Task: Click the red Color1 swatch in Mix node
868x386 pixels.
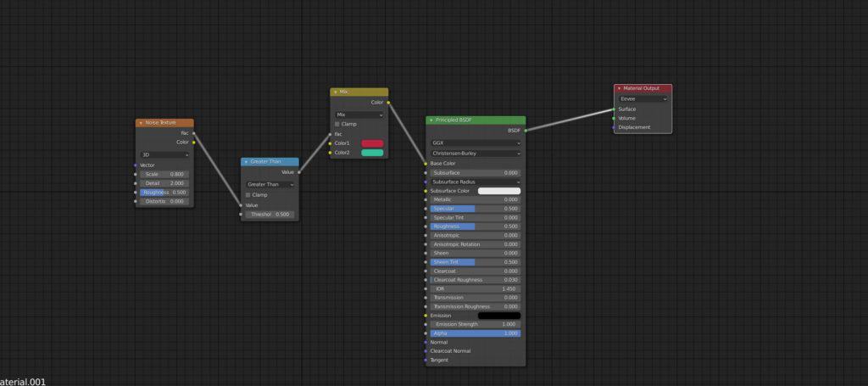Action: click(x=373, y=143)
